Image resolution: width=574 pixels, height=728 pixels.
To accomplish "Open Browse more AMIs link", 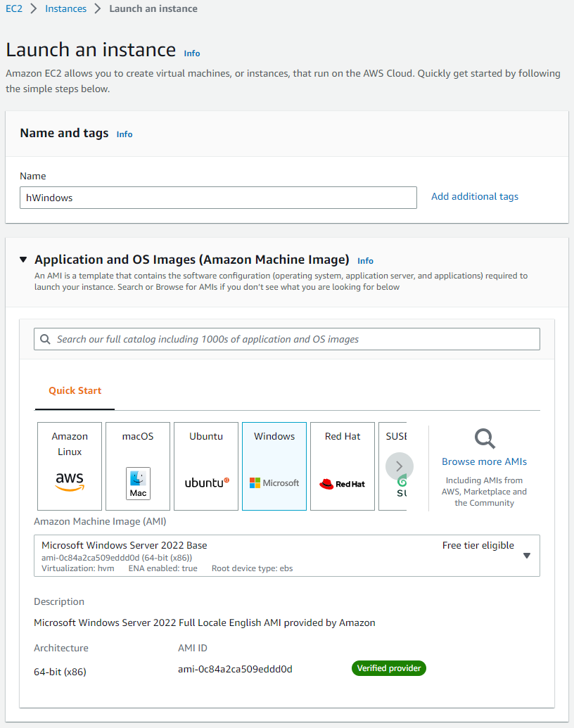I will pyautogui.click(x=485, y=461).
